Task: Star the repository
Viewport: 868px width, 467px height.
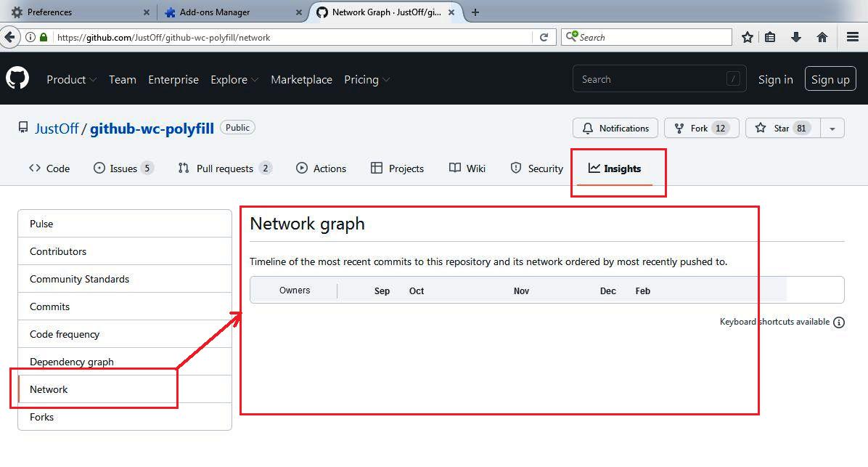Action: [783, 128]
